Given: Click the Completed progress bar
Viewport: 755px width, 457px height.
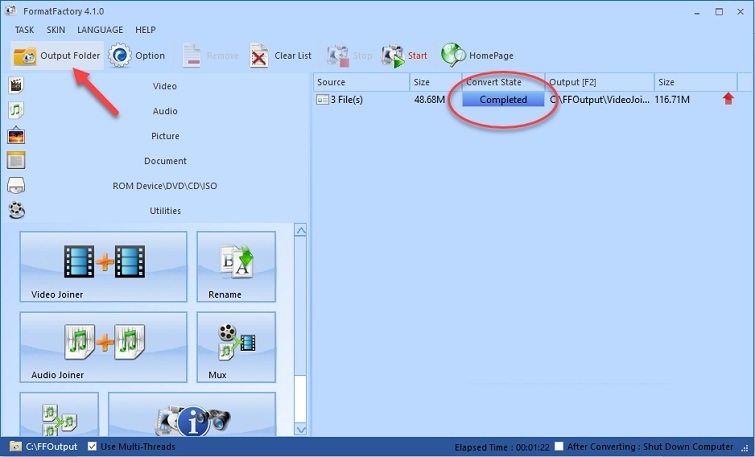Looking at the screenshot, I should point(503,100).
